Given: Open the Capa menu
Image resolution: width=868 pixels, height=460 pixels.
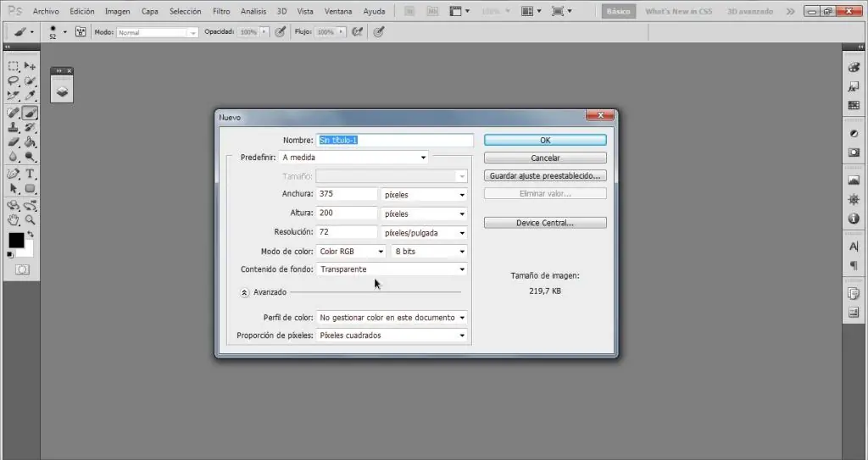Looking at the screenshot, I should [150, 11].
